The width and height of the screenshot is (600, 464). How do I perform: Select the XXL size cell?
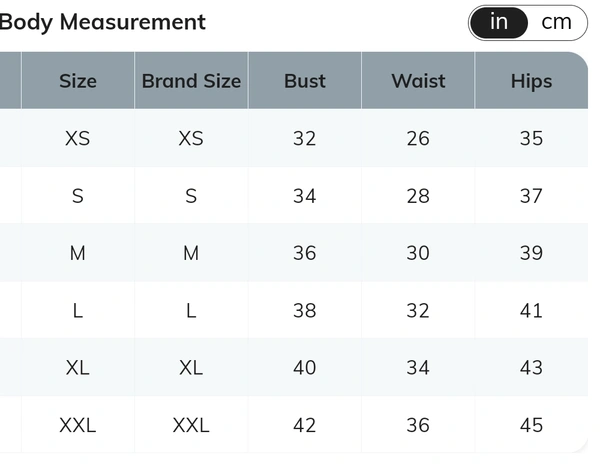78,425
